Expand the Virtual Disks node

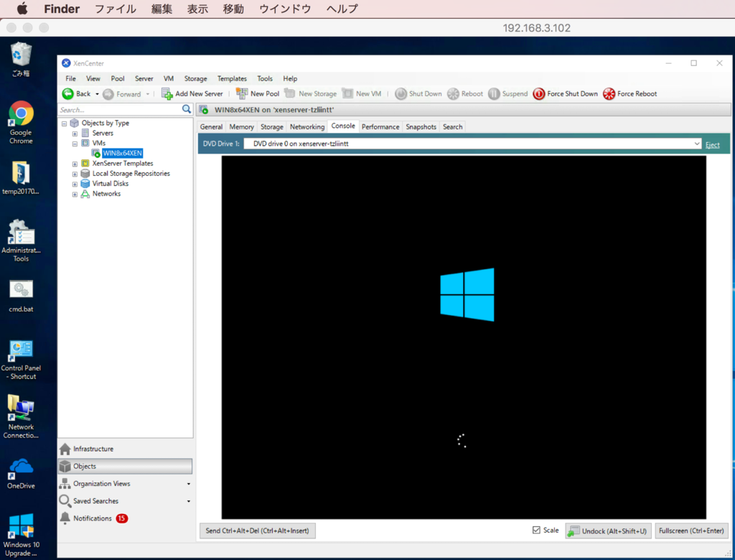(x=75, y=185)
